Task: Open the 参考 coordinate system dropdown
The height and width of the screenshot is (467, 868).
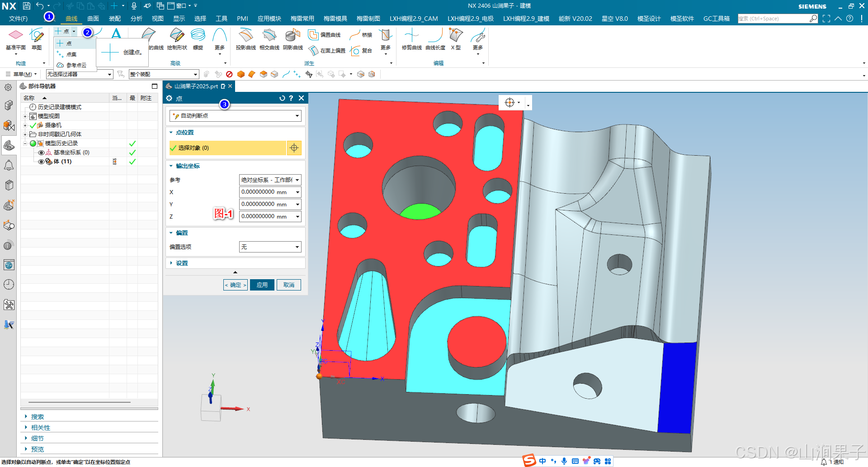Action: pyautogui.click(x=270, y=180)
